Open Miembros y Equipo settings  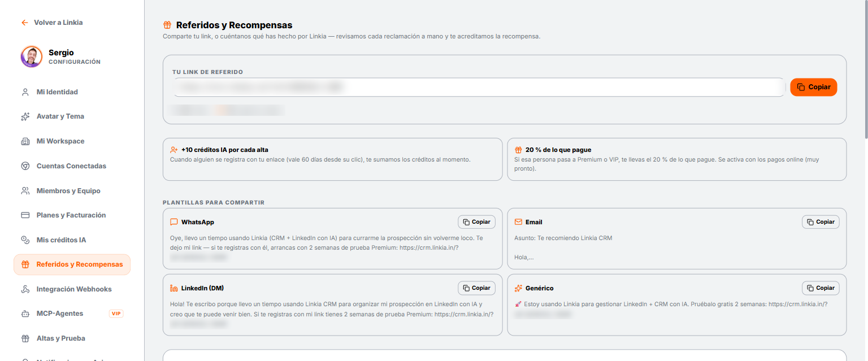[72, 191]
